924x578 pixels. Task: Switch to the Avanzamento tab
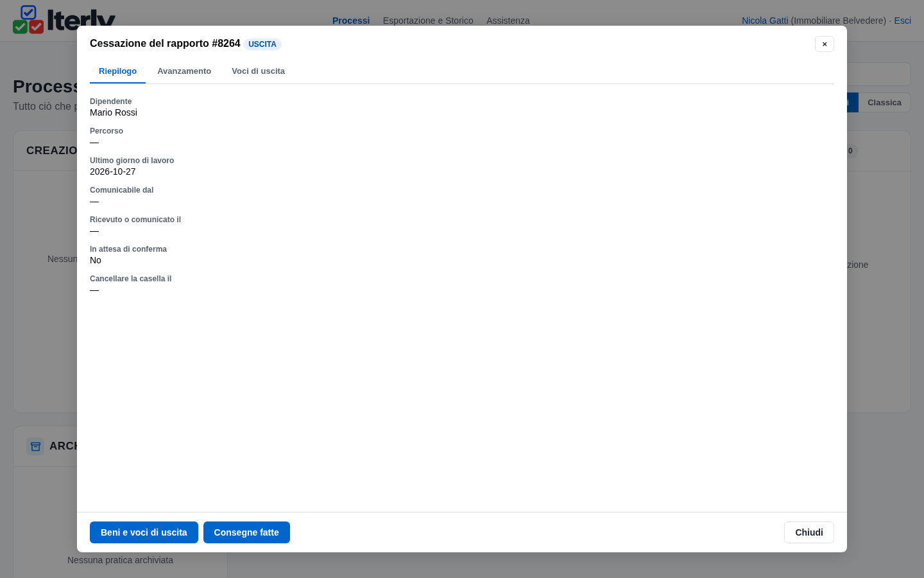pos(184,71)
